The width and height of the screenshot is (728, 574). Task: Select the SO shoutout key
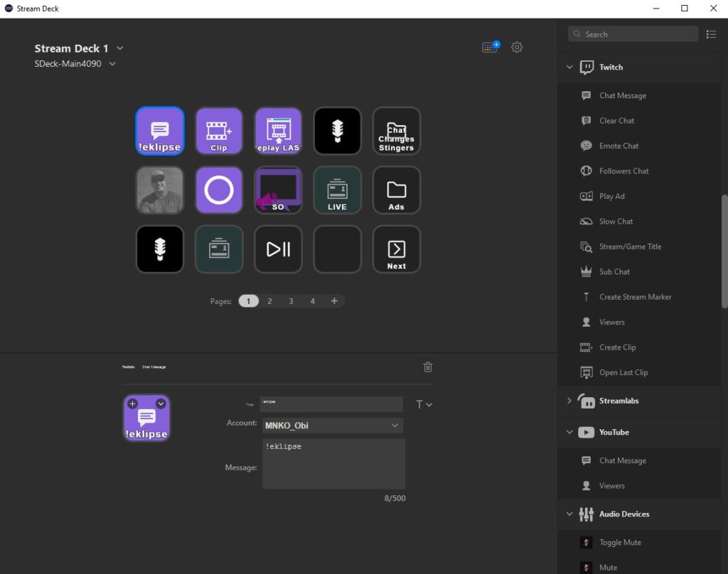click(278, 190)
